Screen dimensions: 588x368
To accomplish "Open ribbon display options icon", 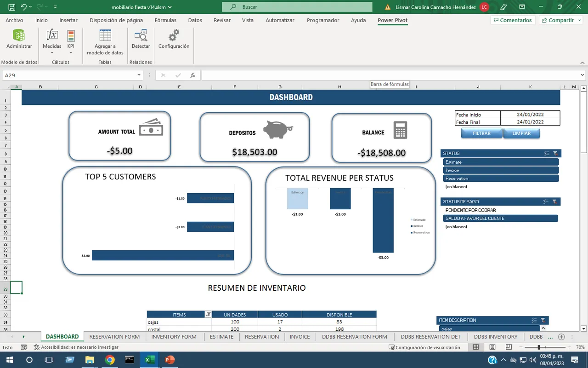I will 522,7.
